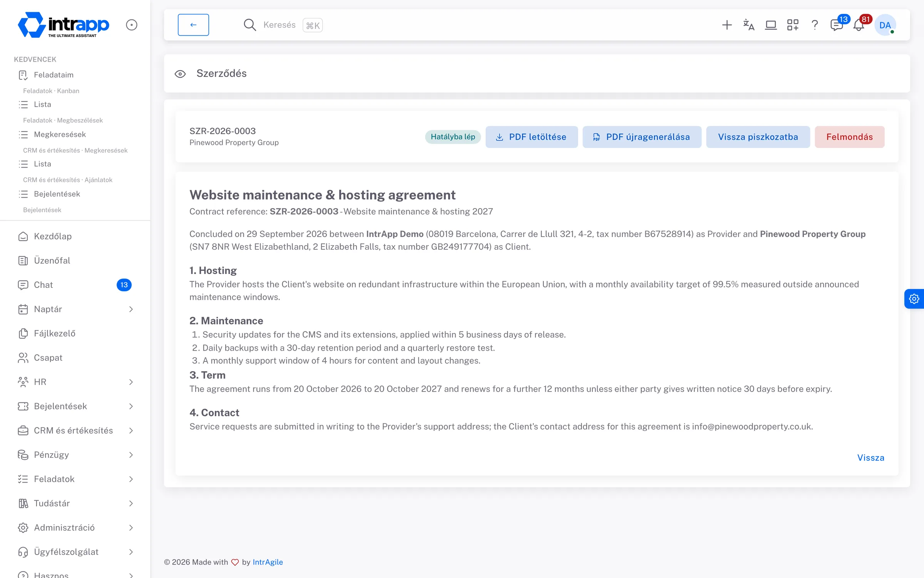Open the language translation icon
924x578 pixels.
point(748,25)
